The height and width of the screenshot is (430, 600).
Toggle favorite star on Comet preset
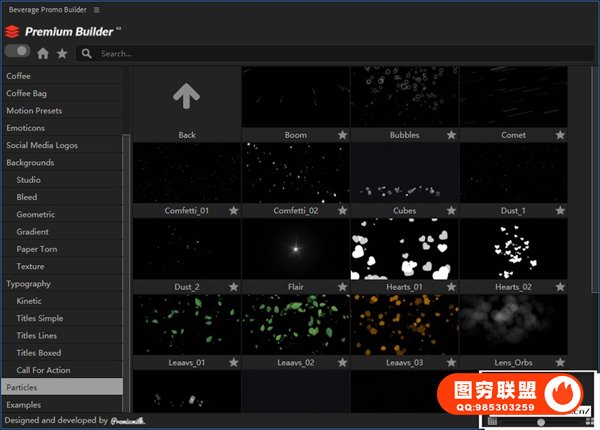click(560, 135)
